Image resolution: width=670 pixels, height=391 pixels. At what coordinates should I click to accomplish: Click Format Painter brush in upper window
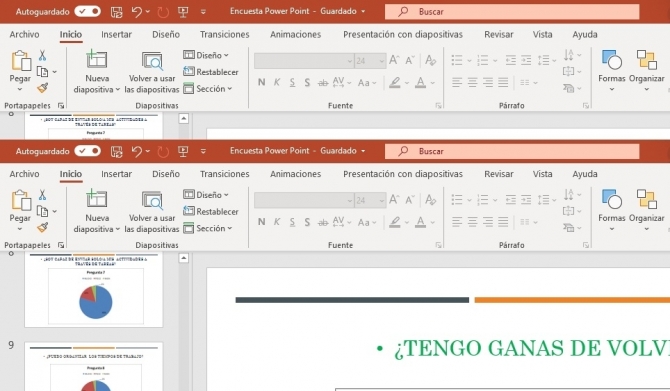pyautogui.click(x=42, y=88)
